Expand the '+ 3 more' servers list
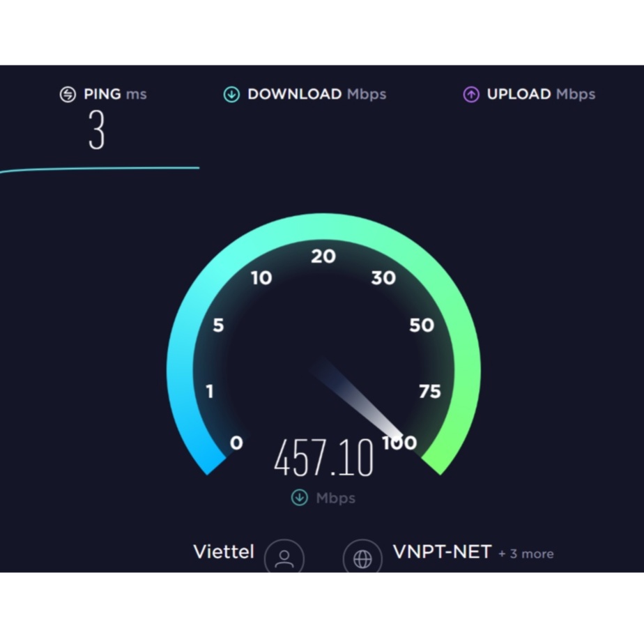The height and width of the screenshot is (644, 644). [x=526, y=553]
